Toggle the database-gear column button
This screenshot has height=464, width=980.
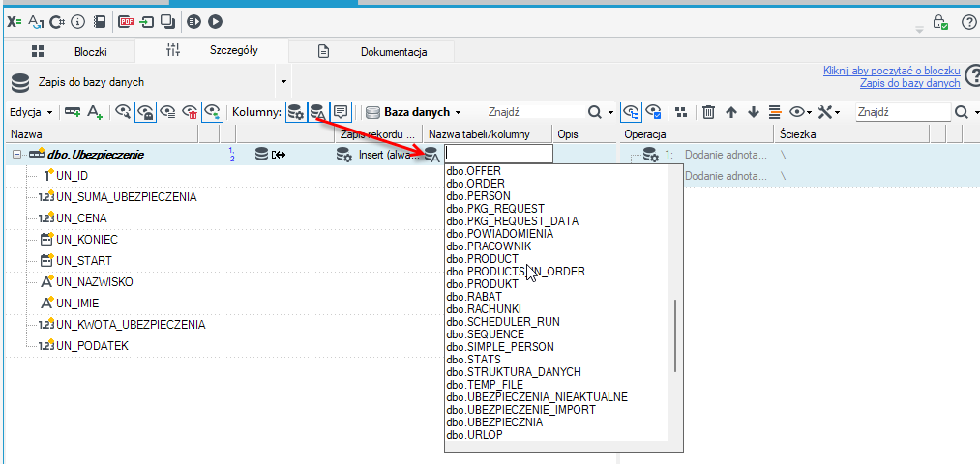(296, 112)
